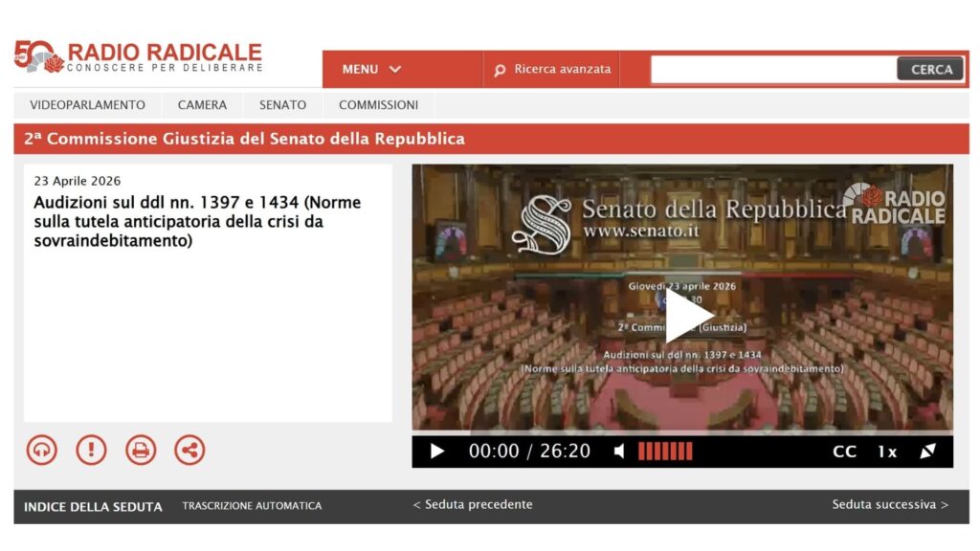The width and height of the screenshot is (980, 551).
Task: Click the headphones audio icon
Action: click(x=42, y=450)
